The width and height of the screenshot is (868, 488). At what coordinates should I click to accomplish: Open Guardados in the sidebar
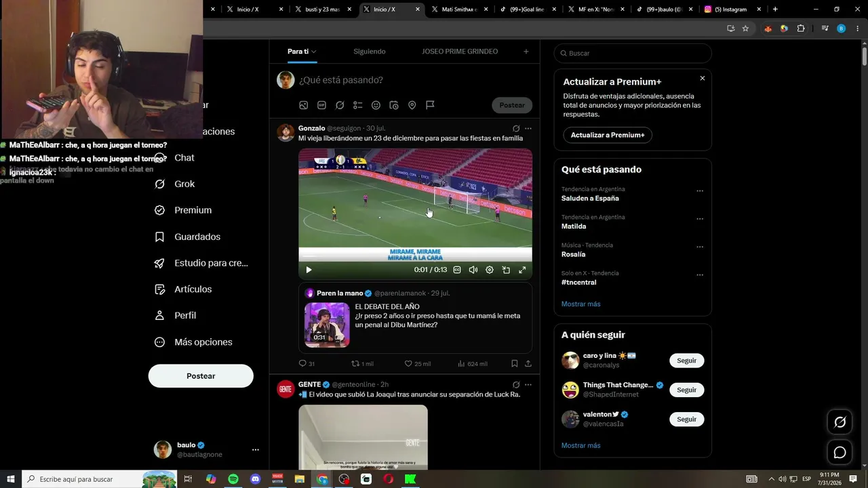point(187,237)
